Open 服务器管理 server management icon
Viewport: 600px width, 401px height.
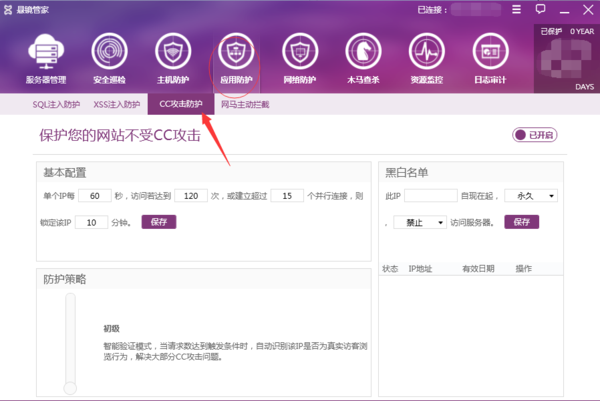pyautogui.click(x=46, y=58)
